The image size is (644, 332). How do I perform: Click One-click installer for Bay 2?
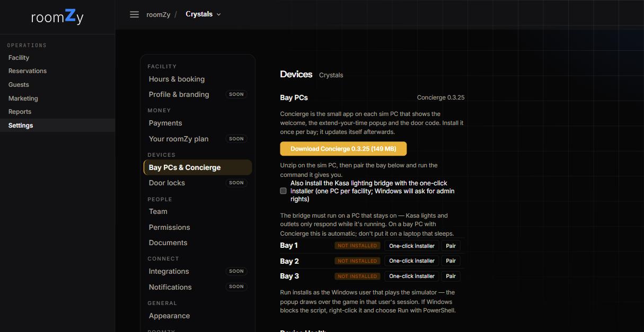click(x=412, y=261)
